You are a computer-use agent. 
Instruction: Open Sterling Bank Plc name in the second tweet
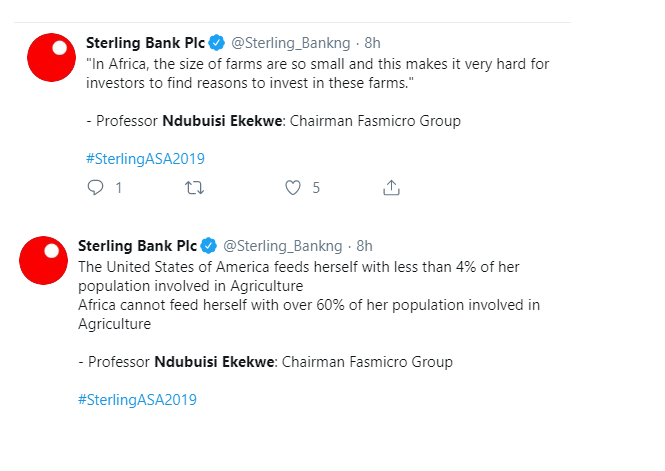pos(137,246)
